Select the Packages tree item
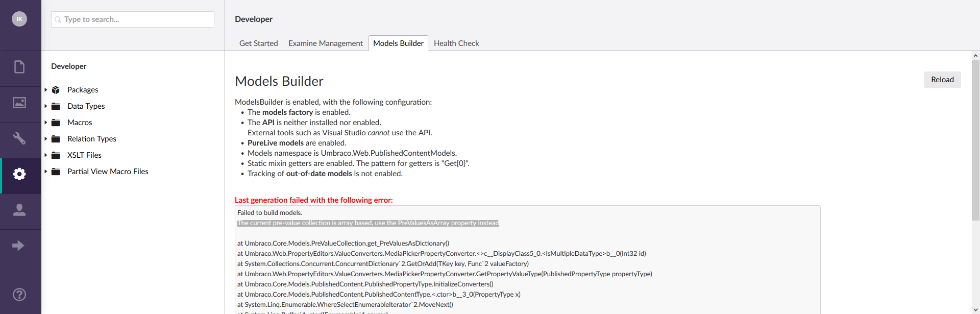 [x=83, y=90]
